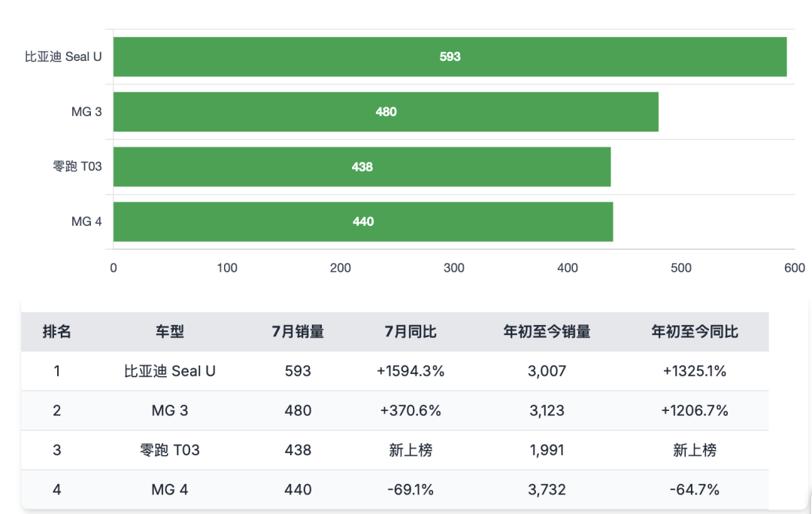Select the MG 4 bar showing 440
This screenshot has width=812, height=514.
(363, 222)
